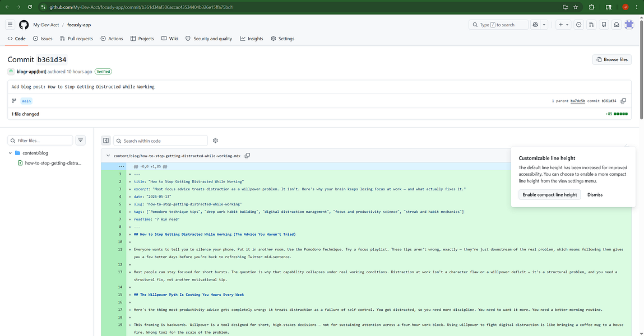Open the browser side panel icon

click(x=608, y=7)
